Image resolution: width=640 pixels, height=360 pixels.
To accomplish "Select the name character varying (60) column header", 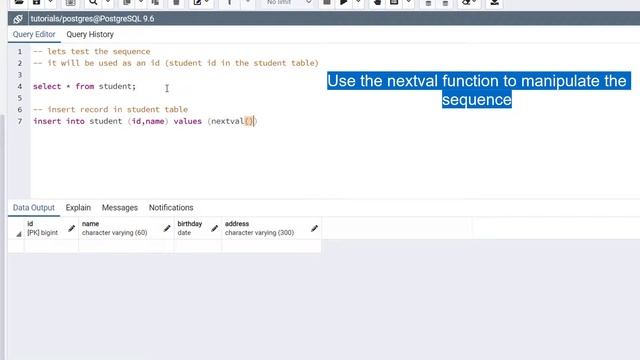I will pyautogui.click(x=126, y=228).
